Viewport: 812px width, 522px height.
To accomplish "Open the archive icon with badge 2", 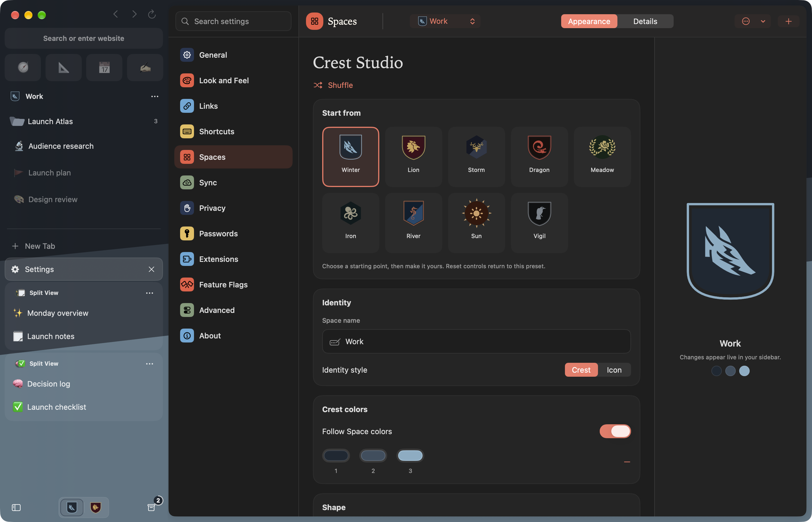I will tap(151, 507).
